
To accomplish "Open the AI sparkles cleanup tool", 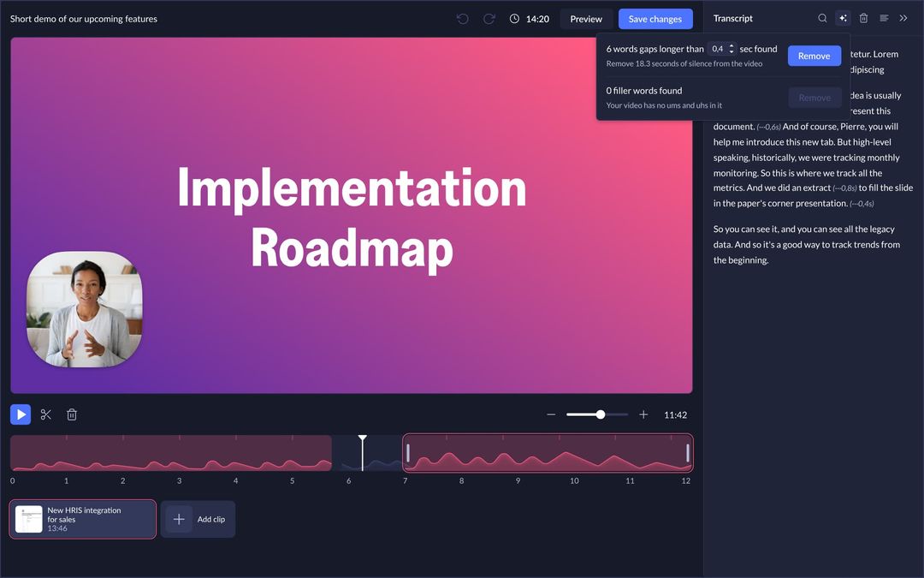I will tap(843, 17).
